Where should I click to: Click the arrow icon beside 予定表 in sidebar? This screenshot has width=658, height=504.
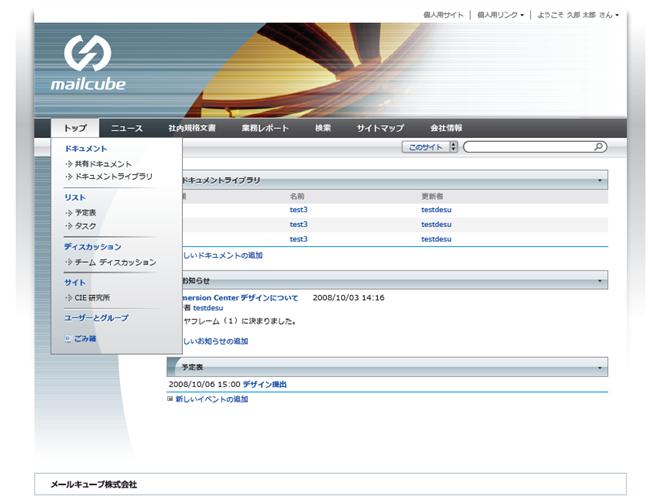(x=68, y=213)
